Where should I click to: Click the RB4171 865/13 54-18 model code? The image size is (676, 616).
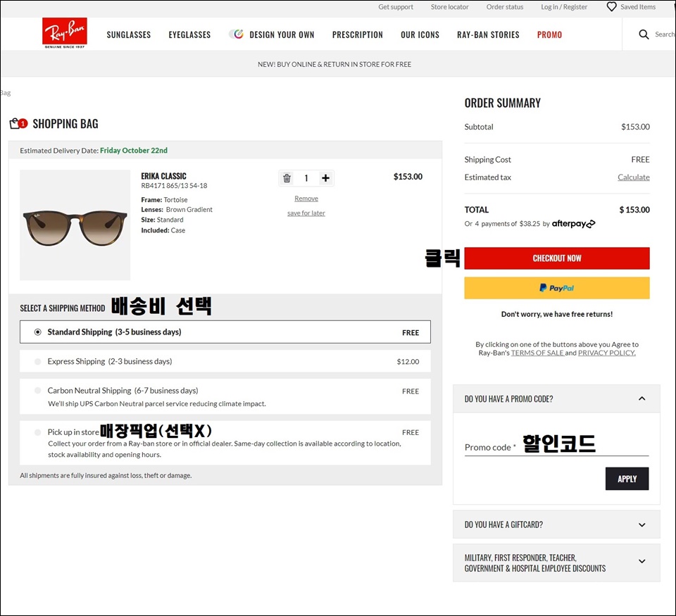174,186
